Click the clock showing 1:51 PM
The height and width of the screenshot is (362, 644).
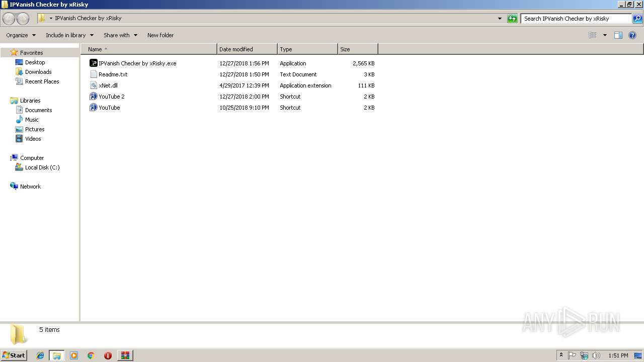(x=618, y=355)
